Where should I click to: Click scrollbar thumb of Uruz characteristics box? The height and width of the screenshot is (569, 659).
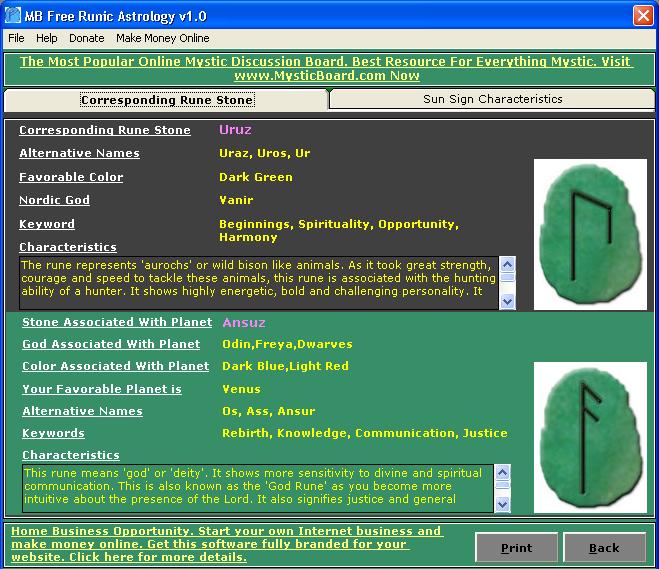pyautogui.click(x=508, y=278)
